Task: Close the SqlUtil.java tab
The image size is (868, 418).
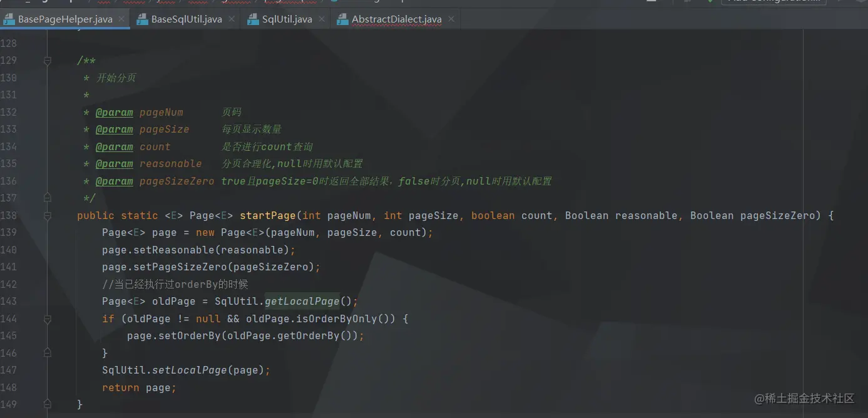Action: [x=321, y=19]
